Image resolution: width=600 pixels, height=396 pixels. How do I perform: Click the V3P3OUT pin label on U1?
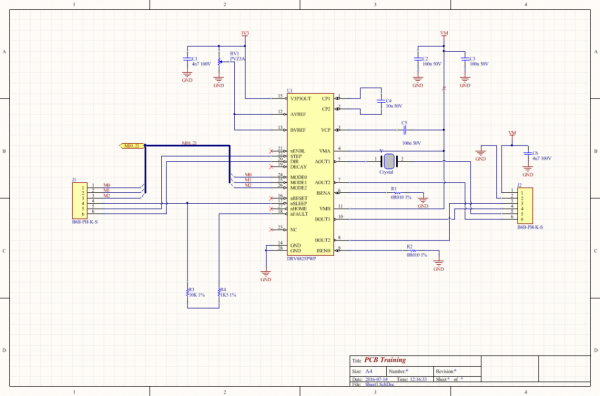coord(301,99)
